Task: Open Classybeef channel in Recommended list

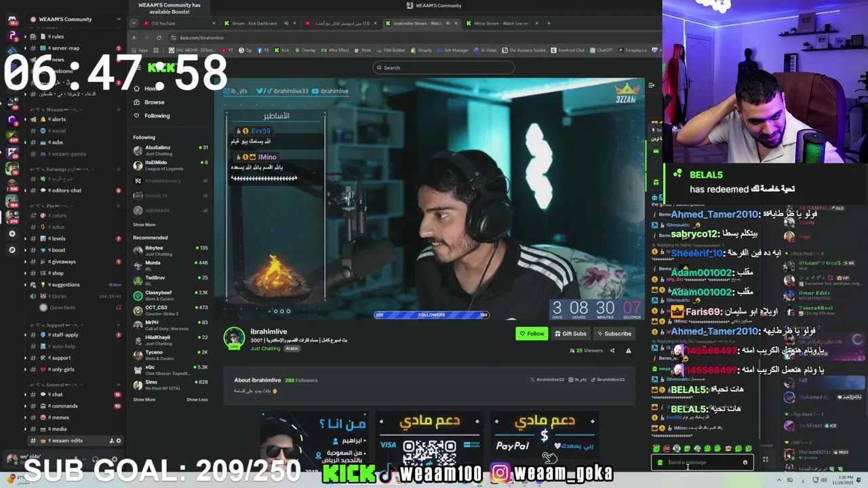Action: tap(170, 295)
